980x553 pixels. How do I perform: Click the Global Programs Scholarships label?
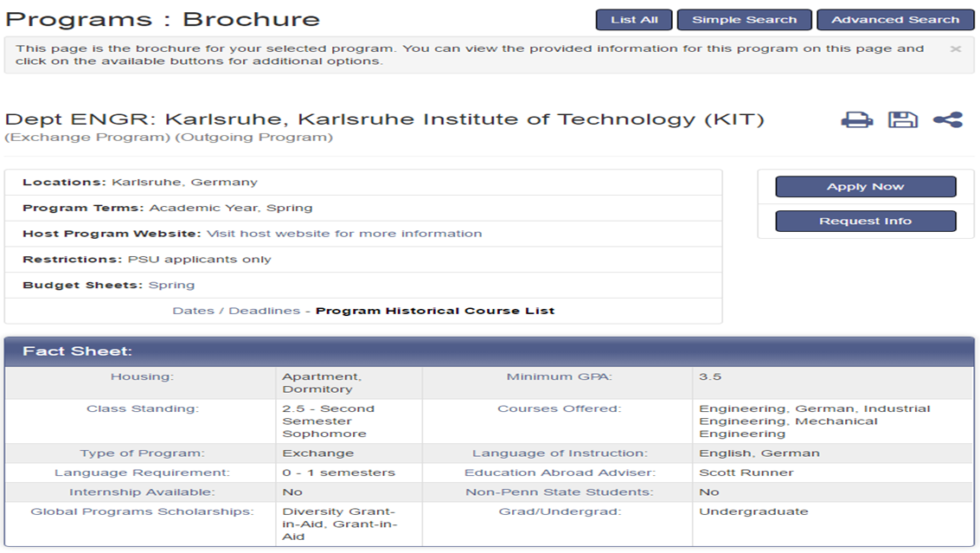tap(142, 511)
